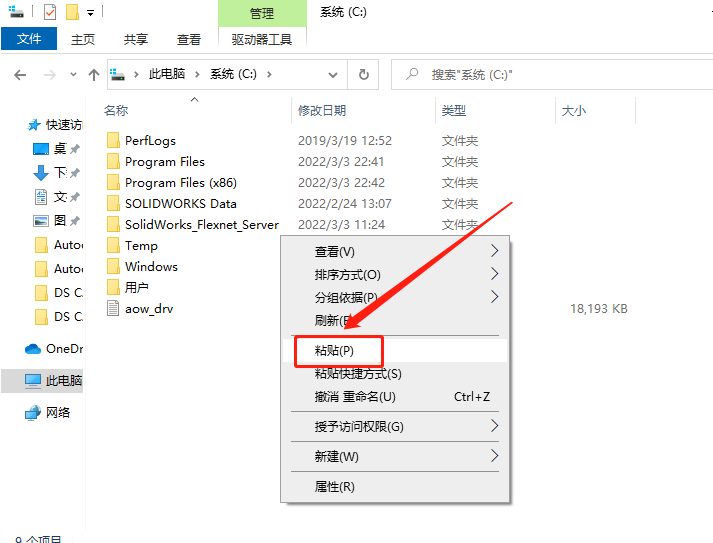Go forward with the right arrow
The width and height of the screenshot is (713, 543).
(x=50, y=75)
